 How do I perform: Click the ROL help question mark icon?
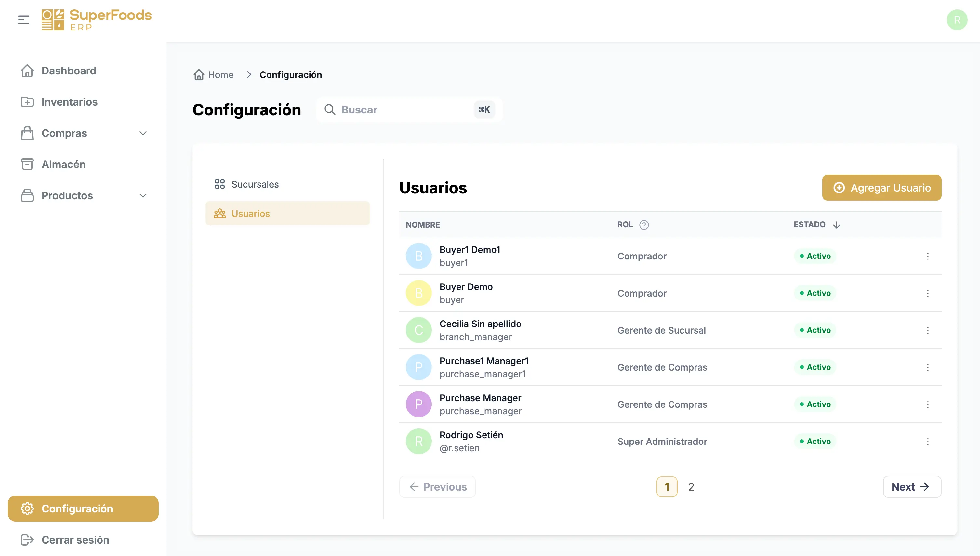click(x=644, y=225)
